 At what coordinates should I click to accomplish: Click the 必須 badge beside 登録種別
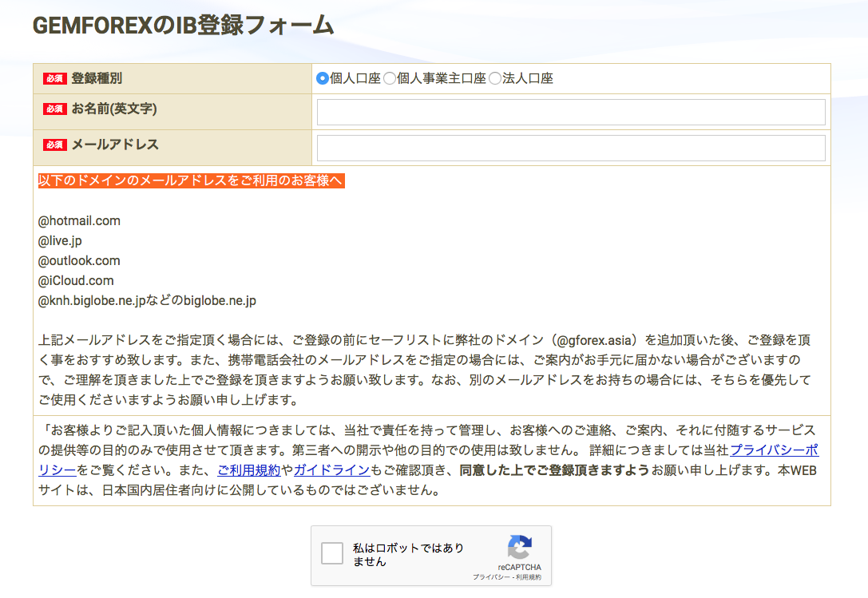(55, 78)
